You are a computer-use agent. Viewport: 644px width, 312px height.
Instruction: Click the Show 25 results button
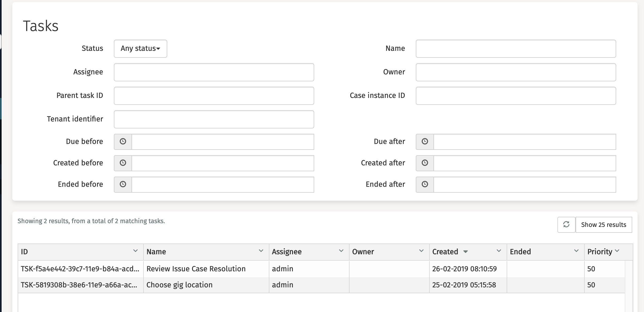[x=604, y=225]
